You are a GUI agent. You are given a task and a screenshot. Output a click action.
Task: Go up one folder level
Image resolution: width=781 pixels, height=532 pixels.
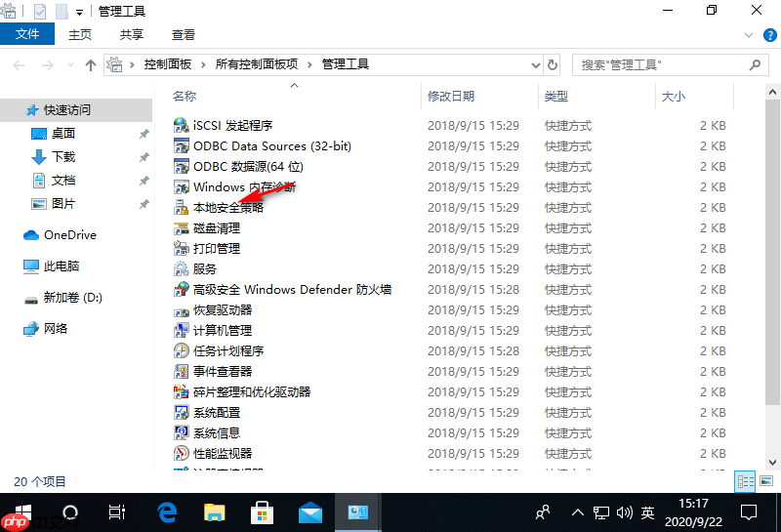(x=90, y=64)
